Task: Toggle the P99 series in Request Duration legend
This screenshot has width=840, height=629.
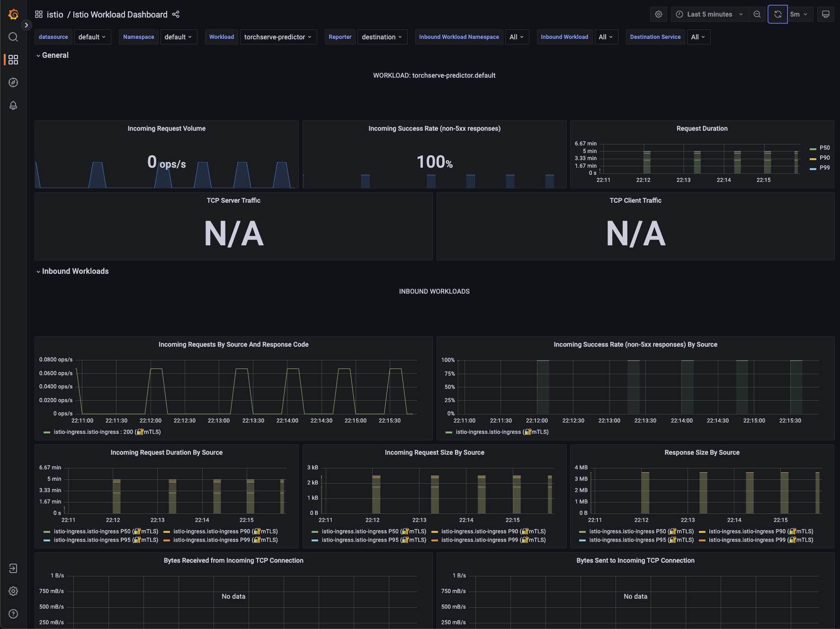Action: coord(824,168)
